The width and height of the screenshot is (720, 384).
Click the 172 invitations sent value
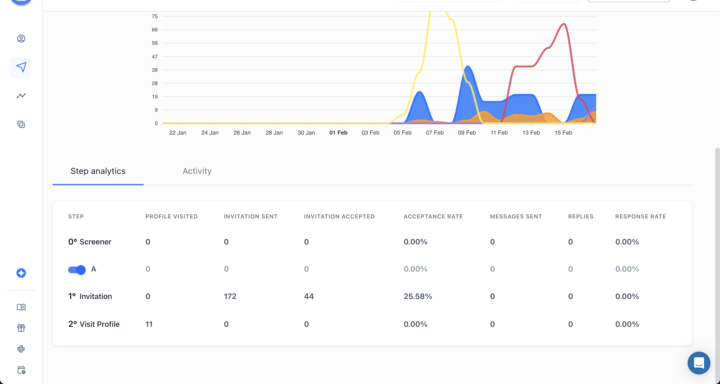pos(230,296)
